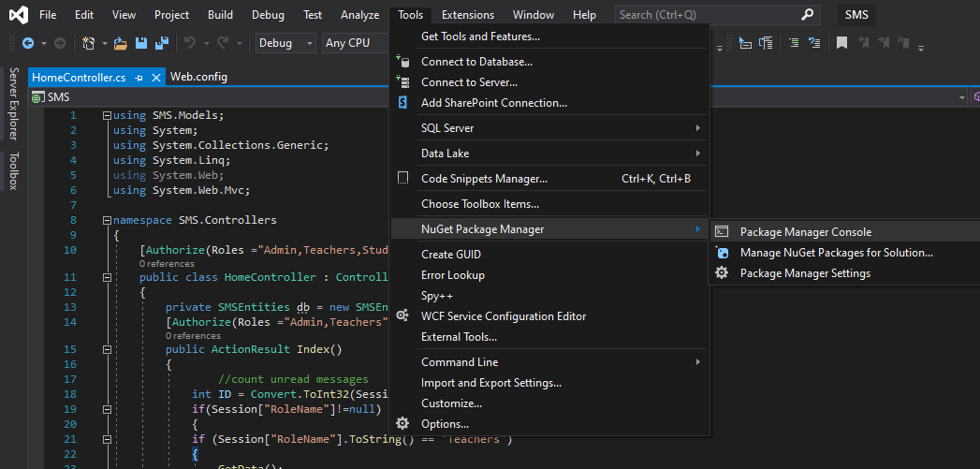The image size is (980, 469).
Task: Open the View menu
Action: point(124,15)
